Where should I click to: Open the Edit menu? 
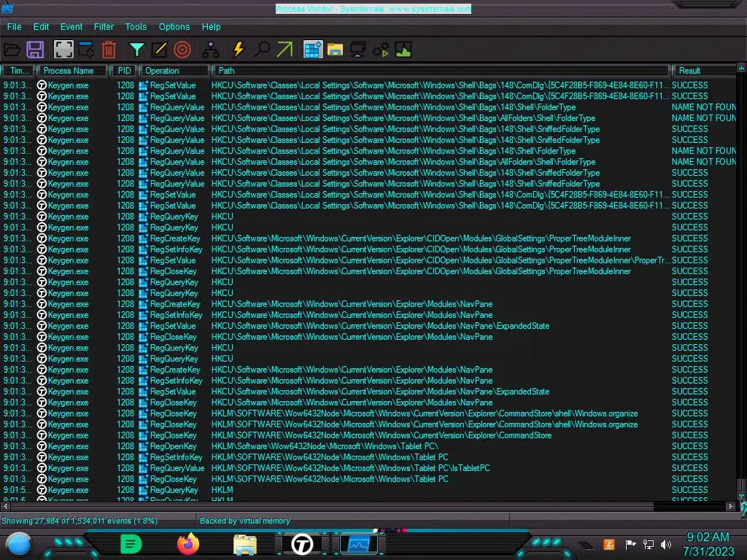(41, 27)
